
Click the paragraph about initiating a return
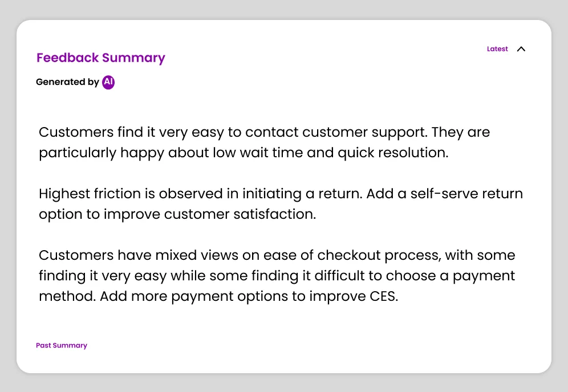[281, 204]
